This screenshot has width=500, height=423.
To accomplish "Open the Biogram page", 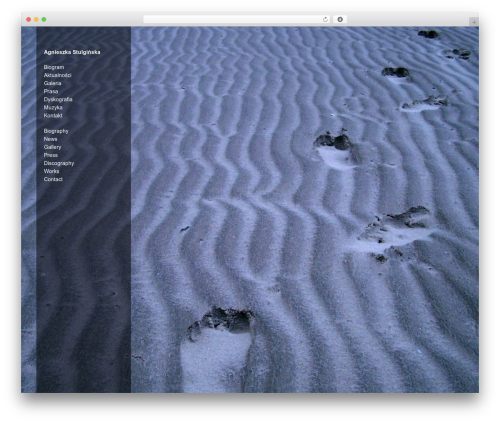I will [54, 67].
